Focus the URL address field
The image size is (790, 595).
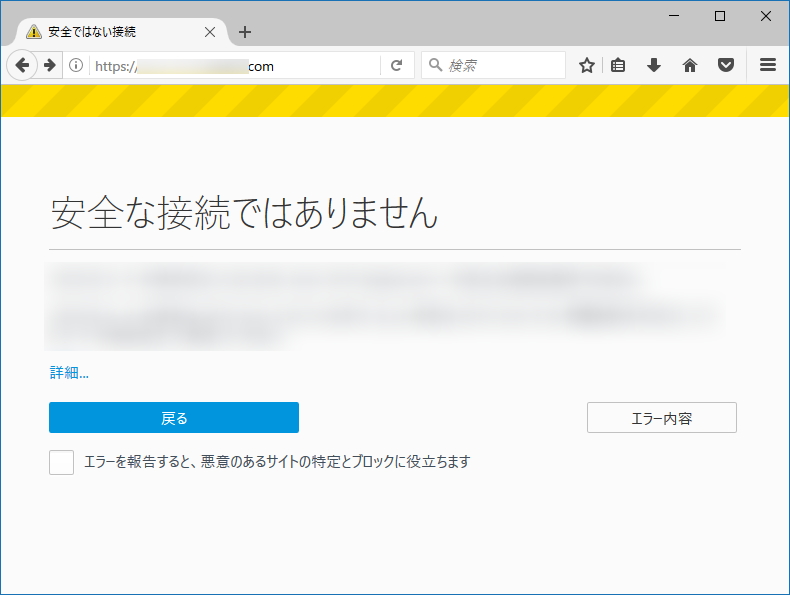(234, 65)
